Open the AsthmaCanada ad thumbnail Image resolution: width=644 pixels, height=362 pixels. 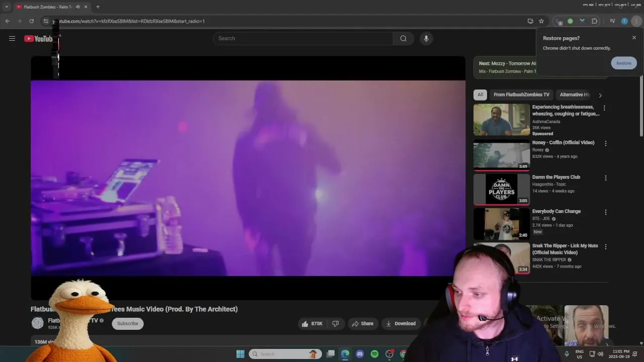tap(502, 120)
